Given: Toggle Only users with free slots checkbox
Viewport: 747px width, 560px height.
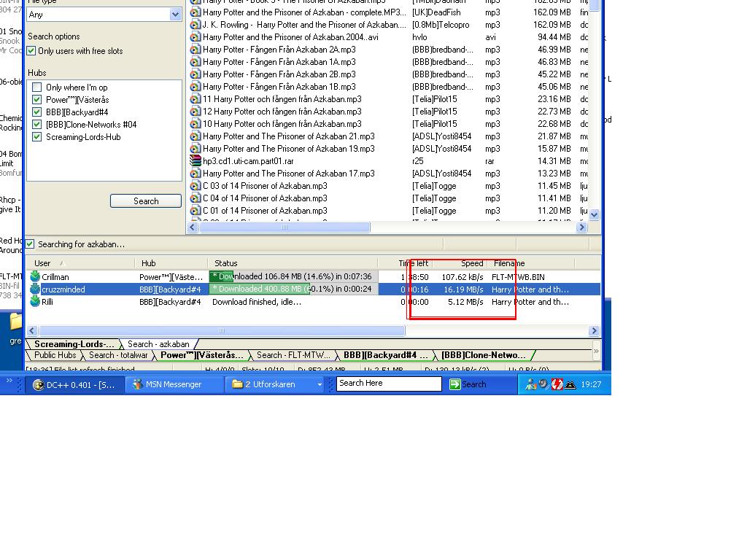Looking at the screenshot, I should (31, 51).
